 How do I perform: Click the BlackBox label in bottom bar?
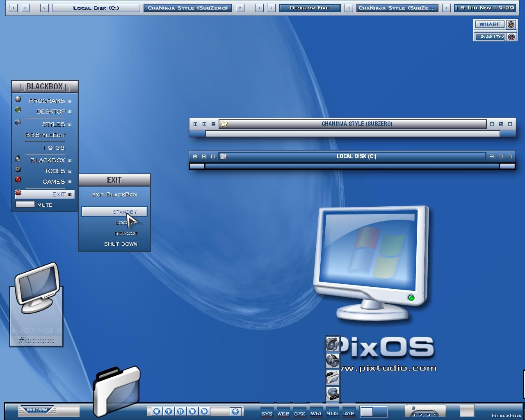click(x=507, y=415)
